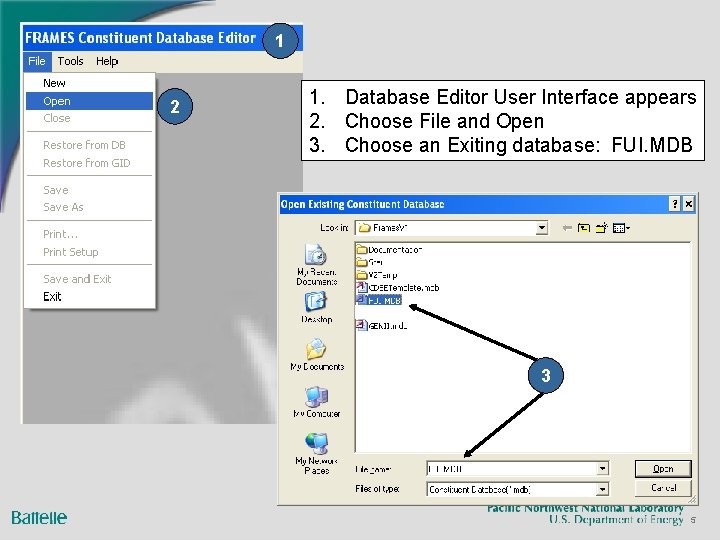Screen dimensions: 720x540
Task: Select the Documentation folder
Action: coord(389,250)
